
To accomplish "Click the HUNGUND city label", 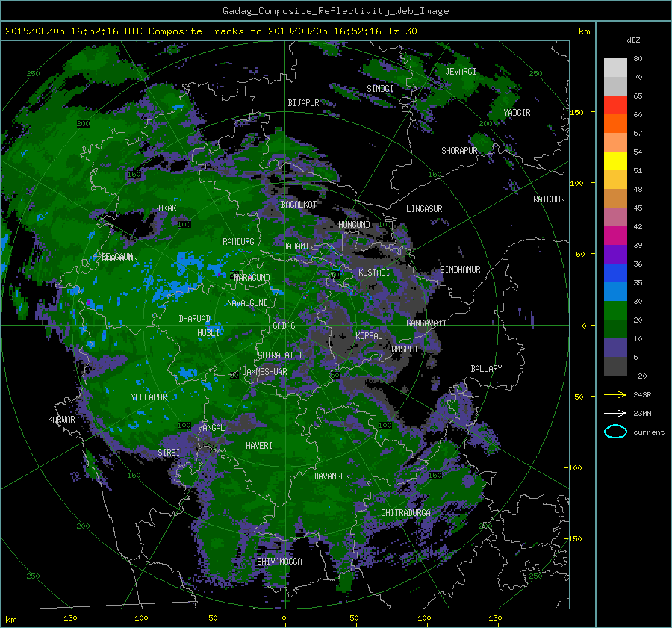I will coord(354,225).
